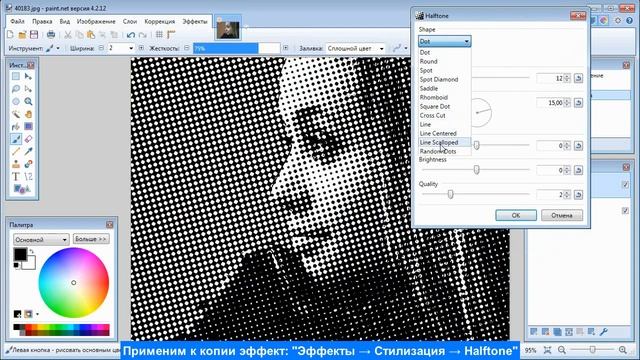
Task: Choose Cross Cut from shape list
Action: tap(444, 116)
